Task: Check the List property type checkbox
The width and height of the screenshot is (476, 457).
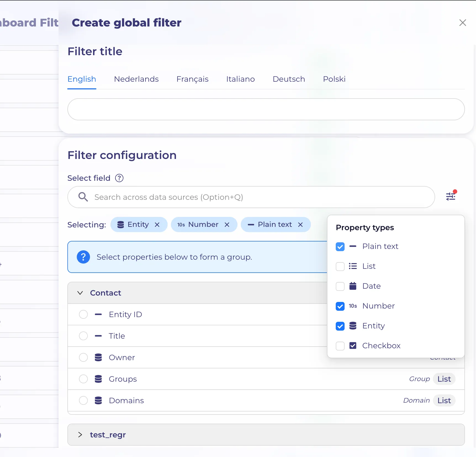Action: pyautogui.click(x=340, y=266)
